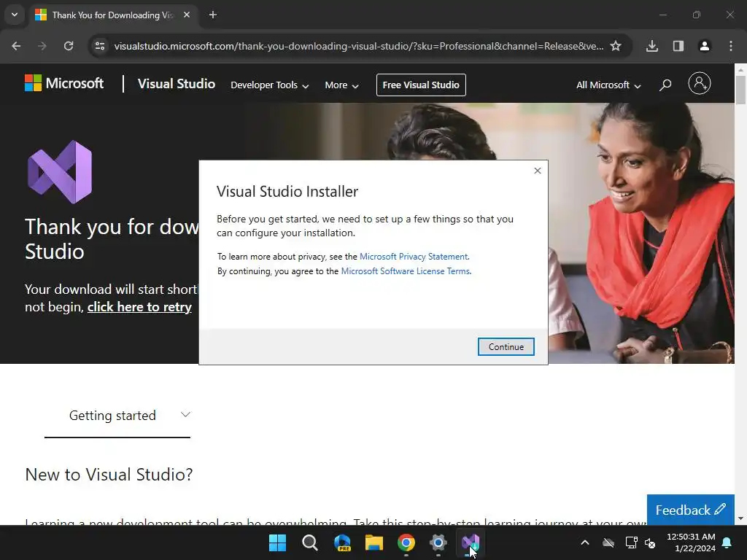The width and height of the screenshot is (747, 560).
Task: Expand the Getting started dropdown
Action: [117, 416]
